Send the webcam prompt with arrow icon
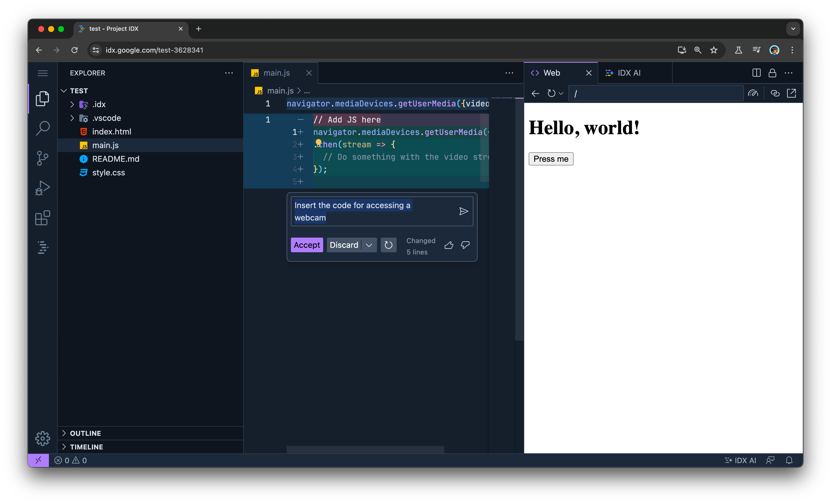 coord(463,211)
